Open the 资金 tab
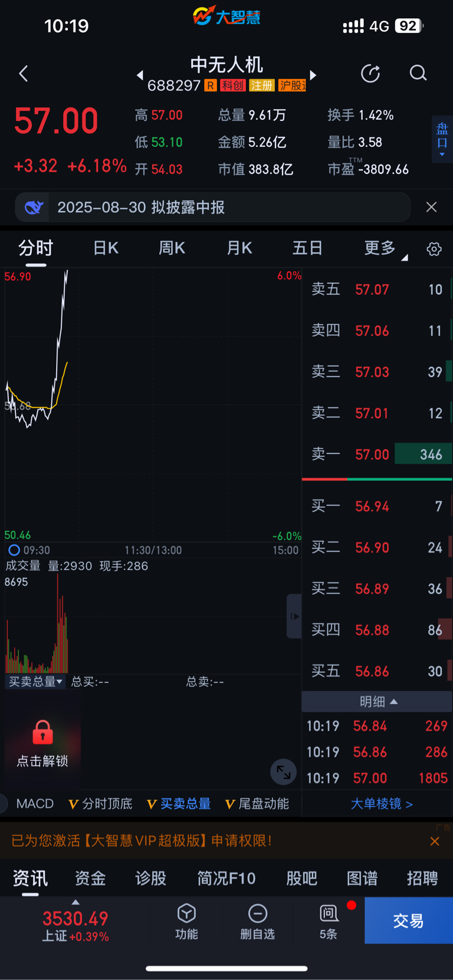This screenshot has width=453, height=980. coord(90,878)
